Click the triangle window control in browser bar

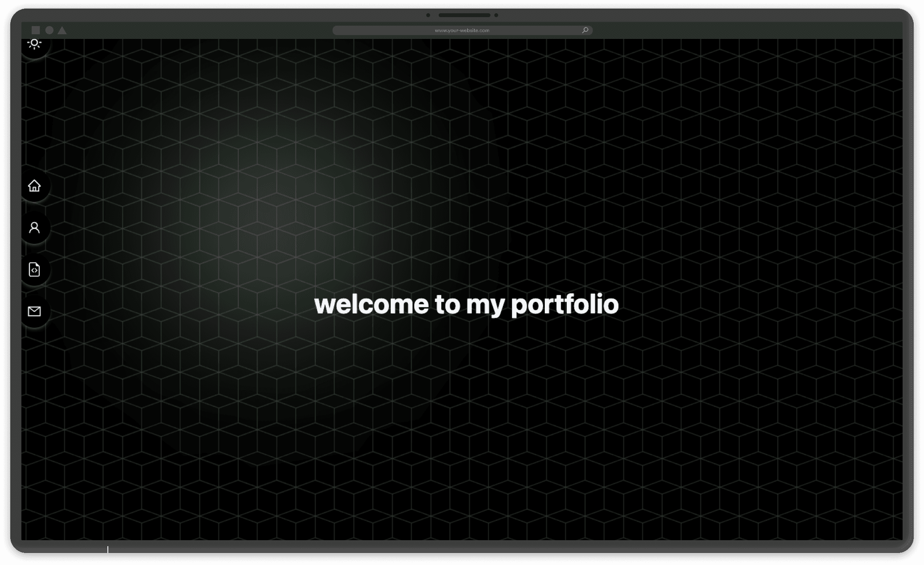tap(62, 30)
